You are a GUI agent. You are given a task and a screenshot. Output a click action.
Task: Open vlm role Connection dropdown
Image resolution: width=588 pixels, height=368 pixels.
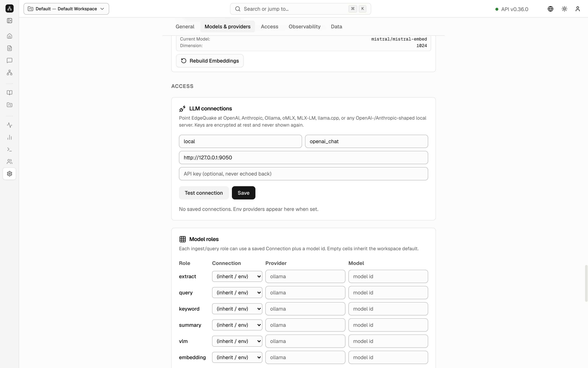[237, 341]
